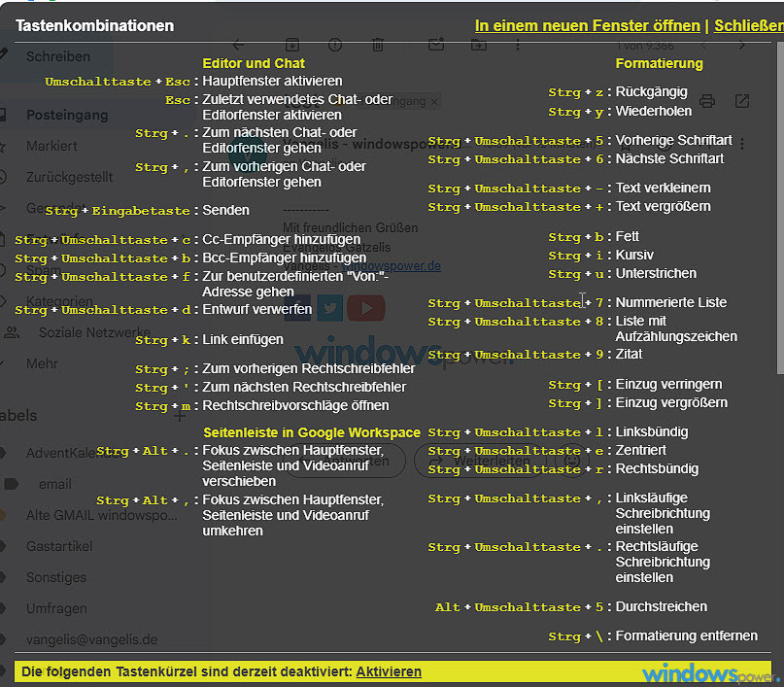Click Link einfügen entry
Viewport: 784px width, 687px height.
[x=243, y=339]
